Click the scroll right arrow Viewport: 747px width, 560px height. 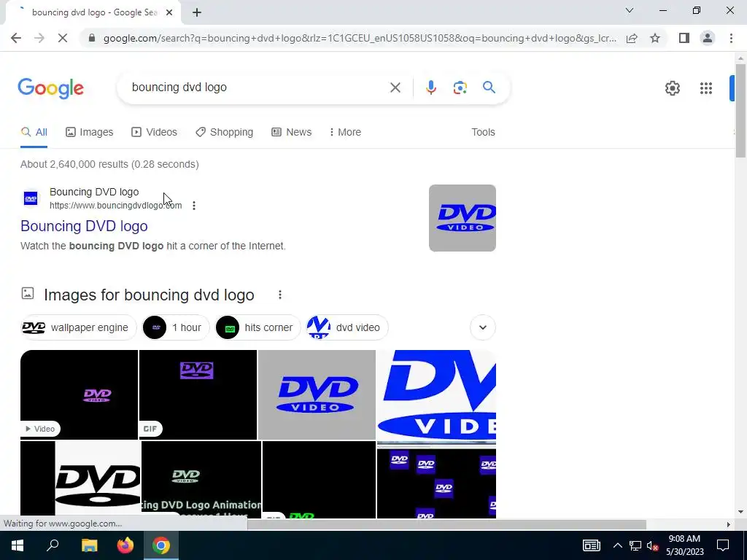tap(728, 525)
